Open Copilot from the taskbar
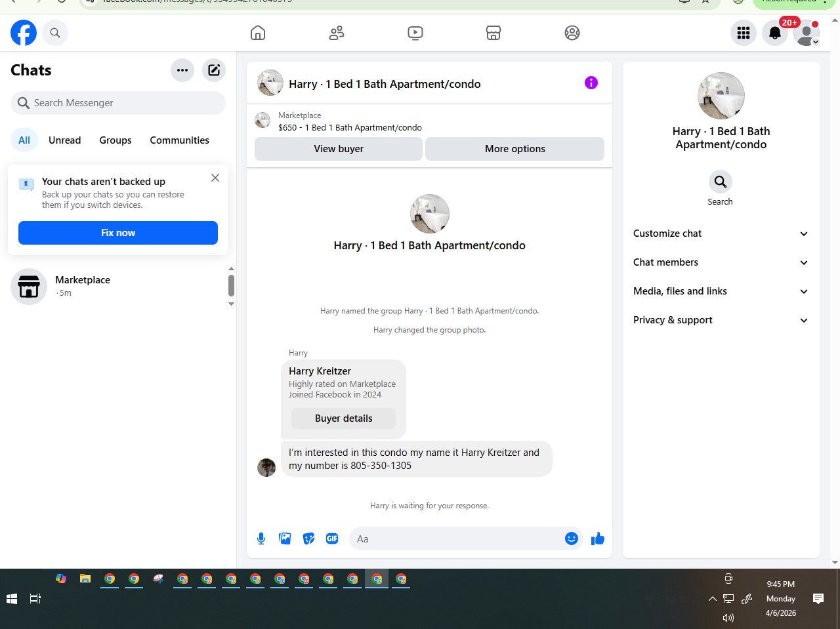Viewport: 840px width, 629px height. 61,578
